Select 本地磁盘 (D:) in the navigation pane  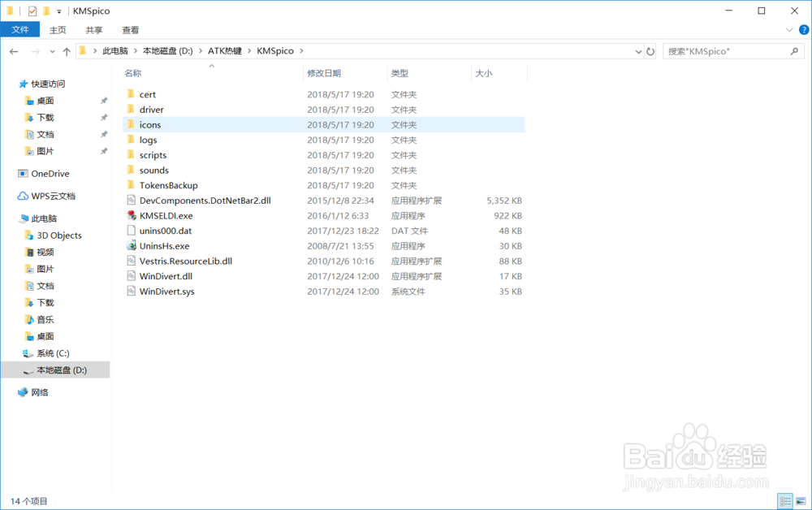pos(55,370)
